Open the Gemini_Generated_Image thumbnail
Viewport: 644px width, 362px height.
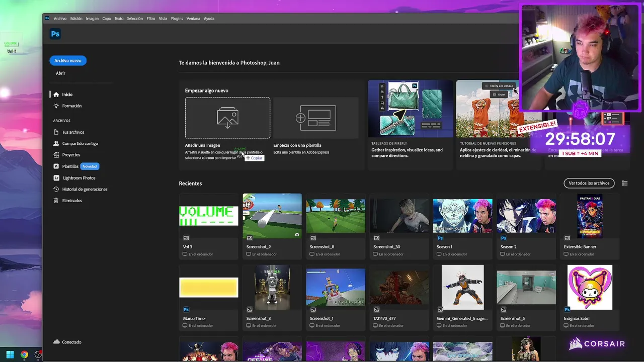pyautogui.click(x=463, y=288)
